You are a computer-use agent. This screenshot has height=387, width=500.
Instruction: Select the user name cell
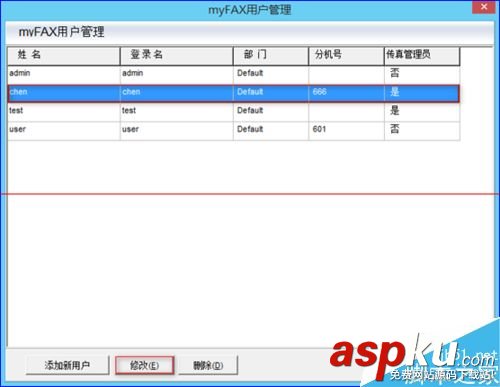(x=64, y=130)
